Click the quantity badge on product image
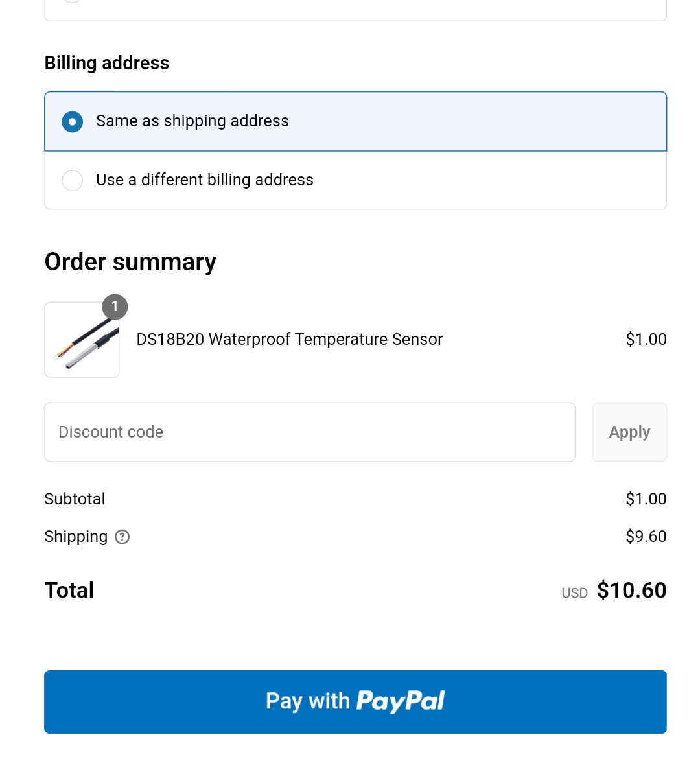700x761 pixels. (x=115, y=307)
